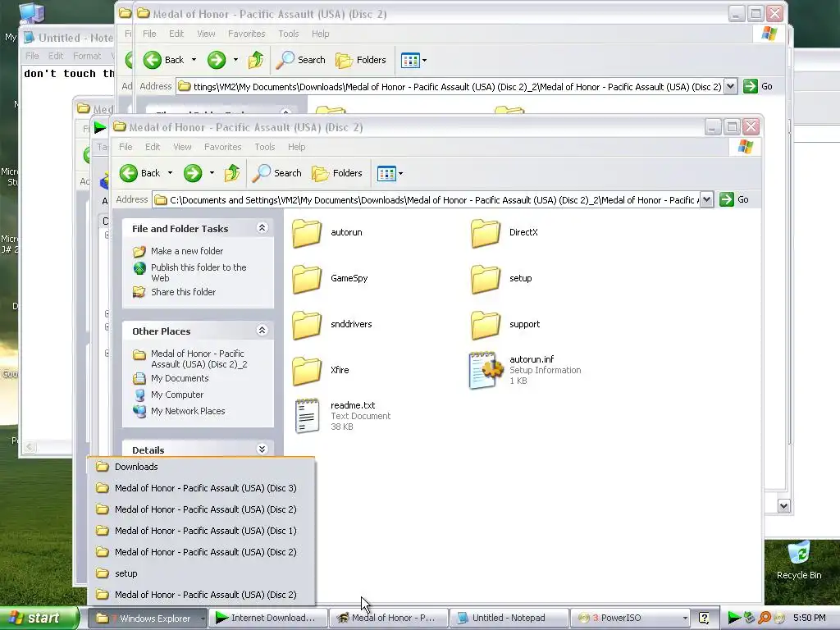Viewport: 840px width, 630px height.
Task: Click magnifier icon in system tray
Action: coord(765,619)
